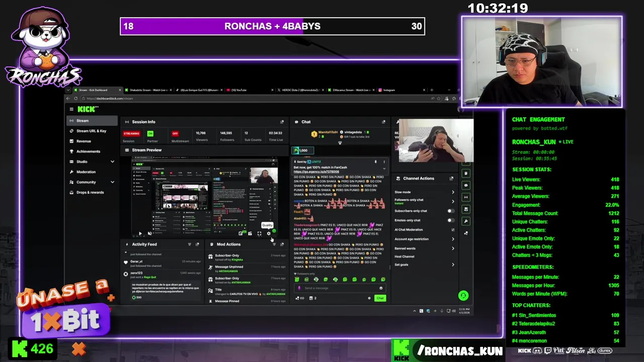Open the emoji picker in the message box
The height and width of the screenshot is (362, 644).
(x=381, y=288)
